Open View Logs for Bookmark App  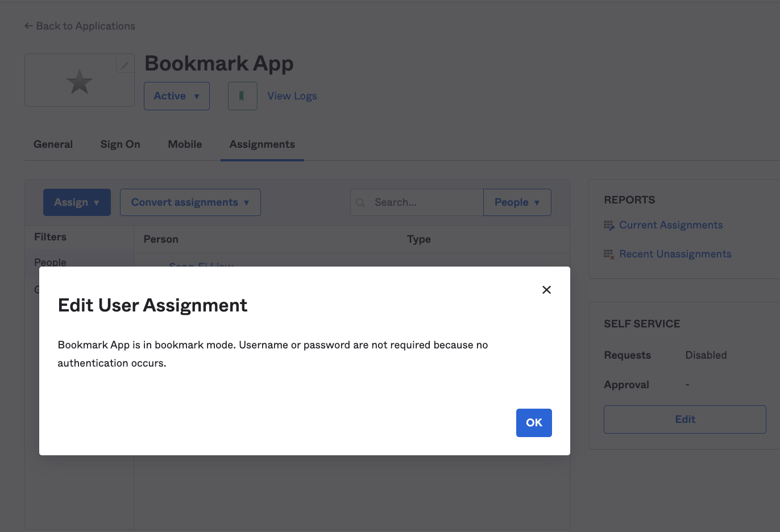point(292,95)
